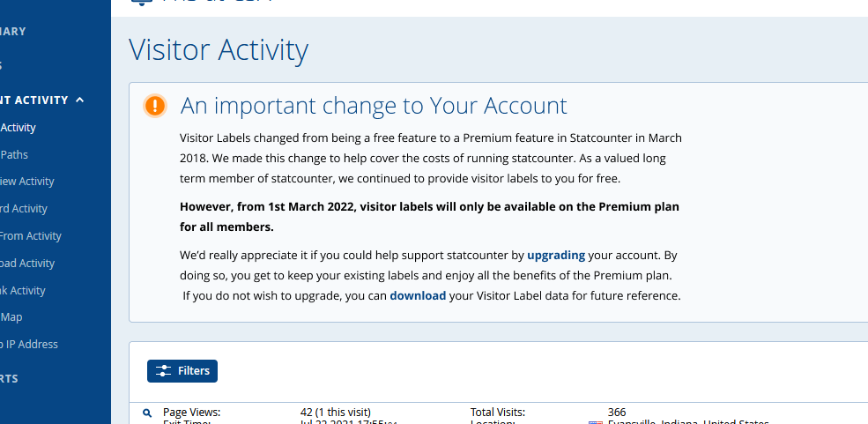Click the flag icon beside Evansville location
Viewport: 868px width, 424px height.
tap(595, 421)
